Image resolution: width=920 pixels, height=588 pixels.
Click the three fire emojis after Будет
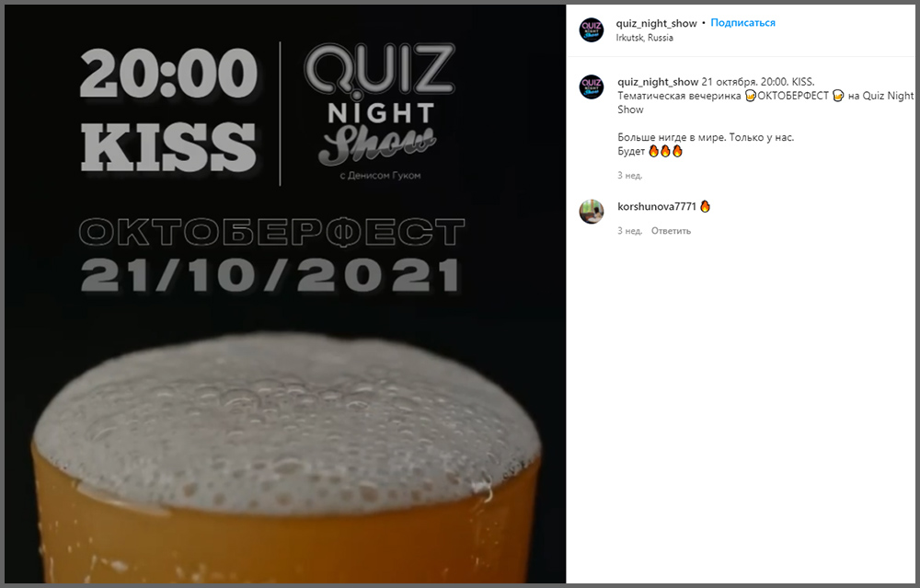click(x=665, y=151)
